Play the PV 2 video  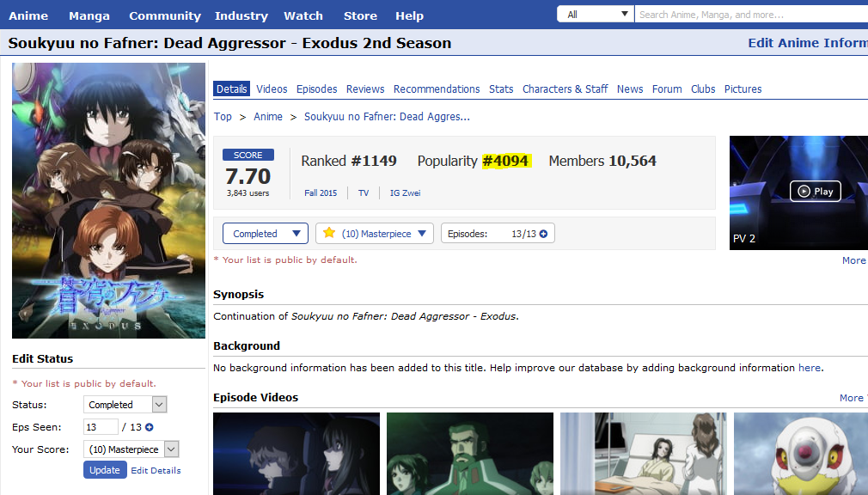[815, 192]
